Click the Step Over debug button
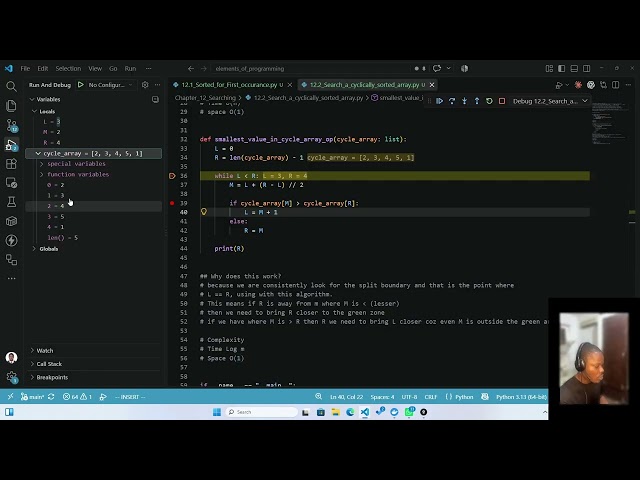This screenshot has height=480, width=640. point(452,101)
